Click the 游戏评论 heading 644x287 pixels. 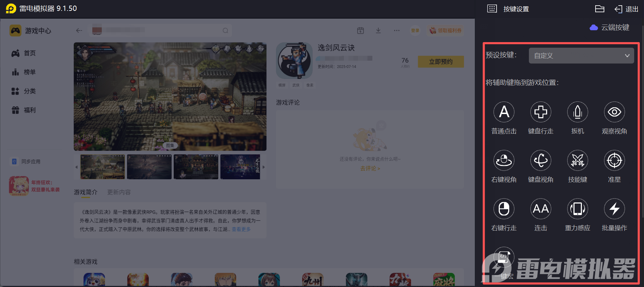coord(288,102)
